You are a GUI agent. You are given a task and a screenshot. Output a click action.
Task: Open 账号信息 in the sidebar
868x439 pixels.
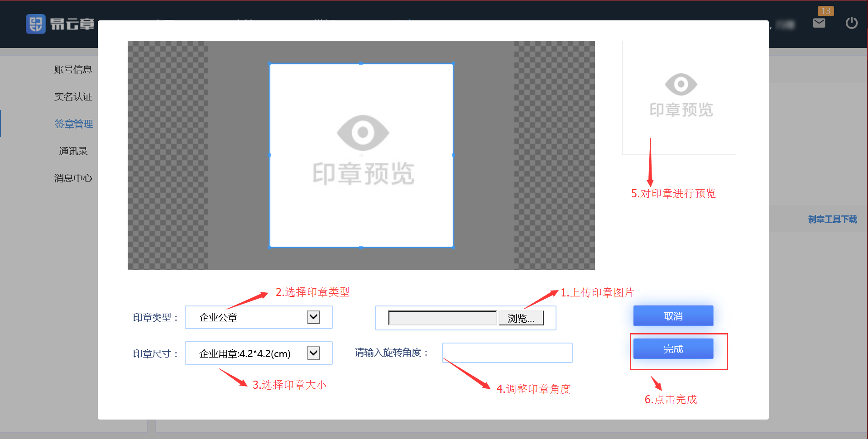73,70
